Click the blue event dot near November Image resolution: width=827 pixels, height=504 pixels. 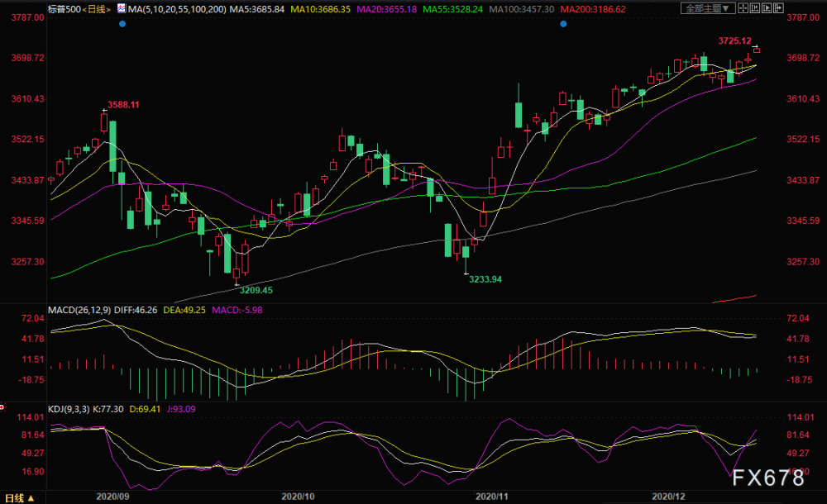click(x=563, y=24)
